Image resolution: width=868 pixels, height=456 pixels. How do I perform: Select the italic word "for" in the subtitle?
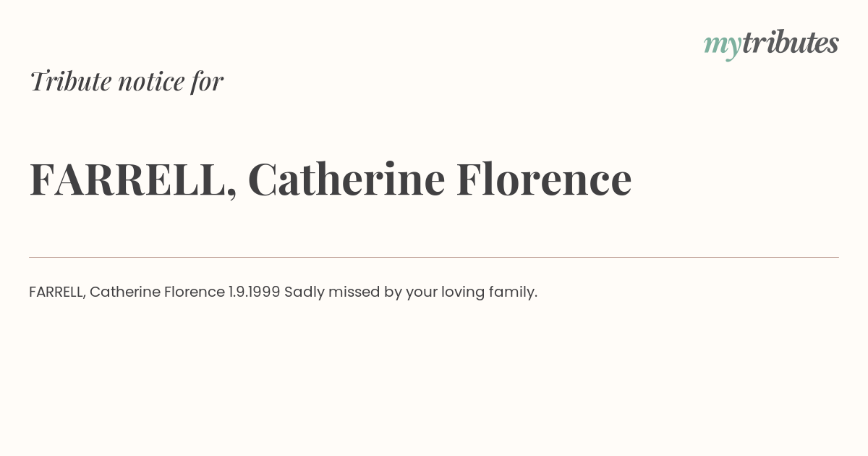pyautogui.click(x=207, y=81)
